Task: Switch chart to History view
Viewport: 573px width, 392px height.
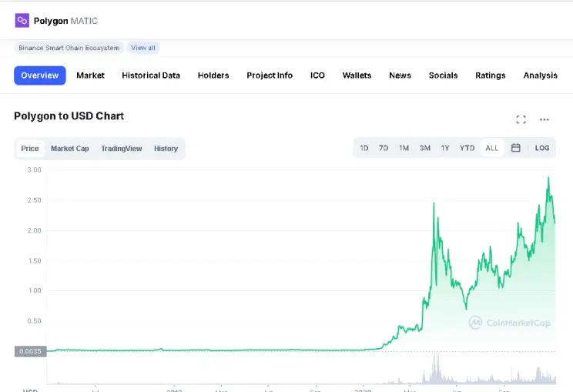Action: click(x=166, y=149)
